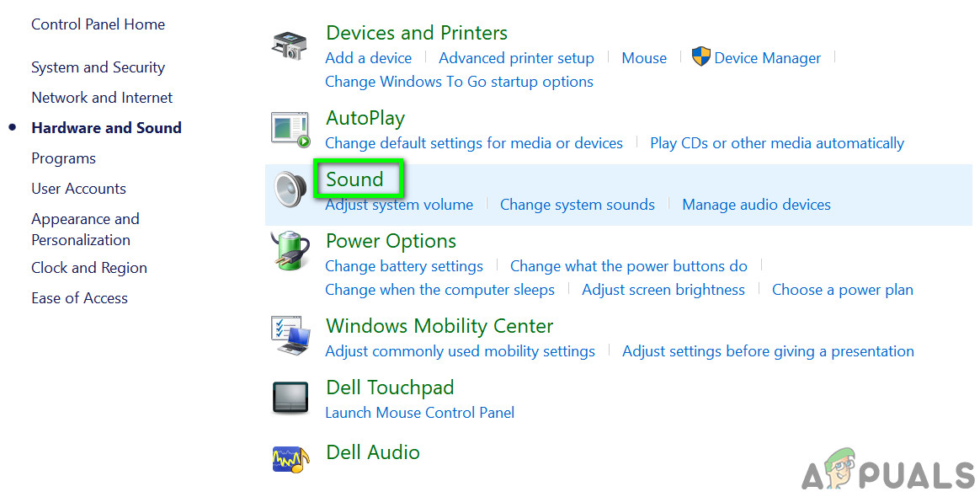Click the Device Manager shield icon
Image resolution: width=980 pixels, height=497 pixels.
tap(700, 57)
